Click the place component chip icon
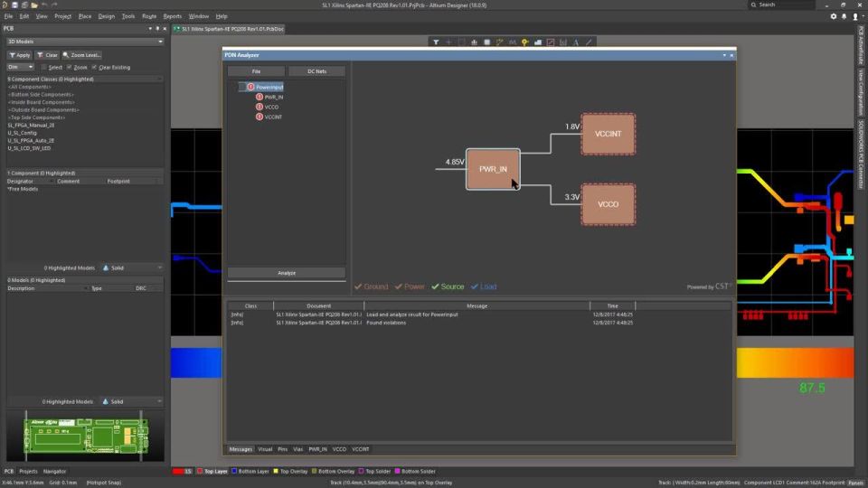The width and height of the screenshot is (868, 488). tap(486, 42)
